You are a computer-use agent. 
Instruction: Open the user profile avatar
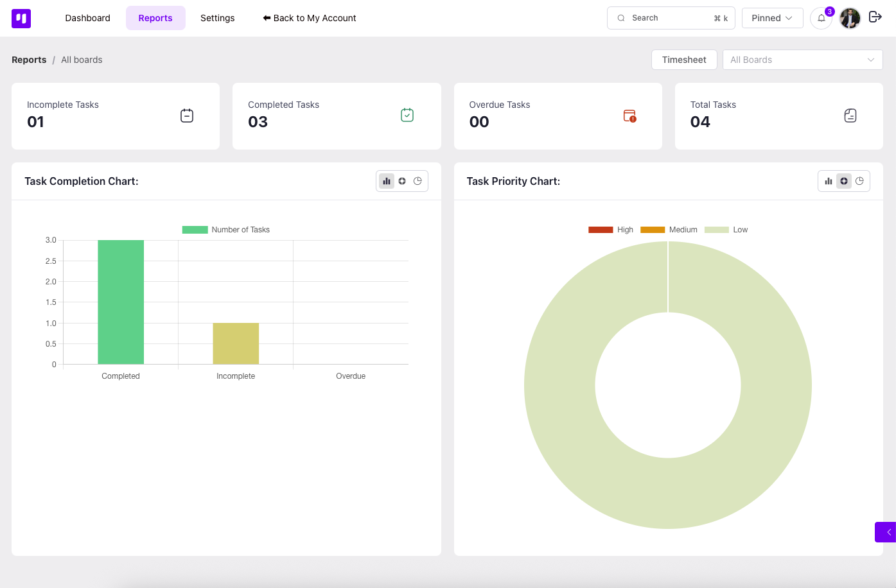tap(850, 19)
